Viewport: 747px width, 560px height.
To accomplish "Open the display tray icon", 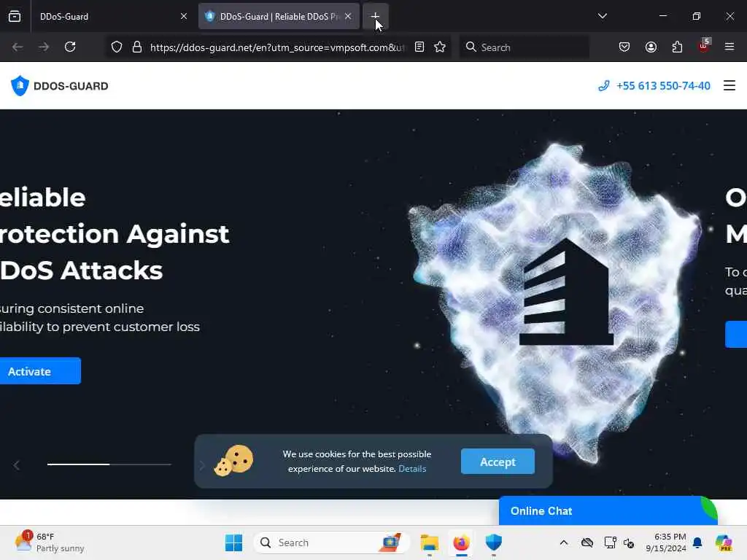I will coord(610,542).
